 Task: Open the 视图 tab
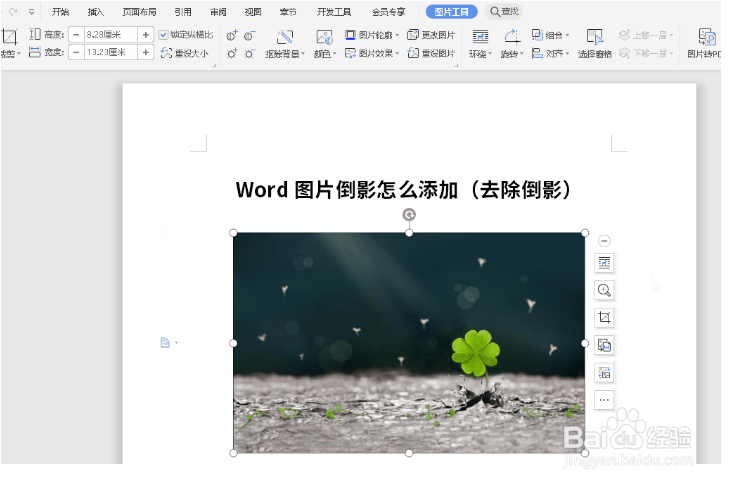253,12
